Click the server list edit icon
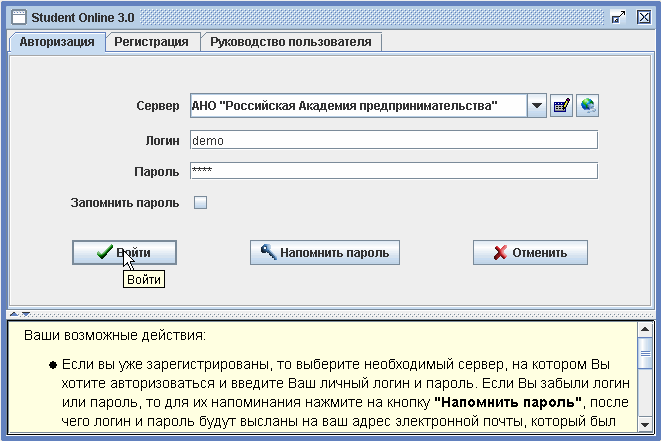 [561, 106]
